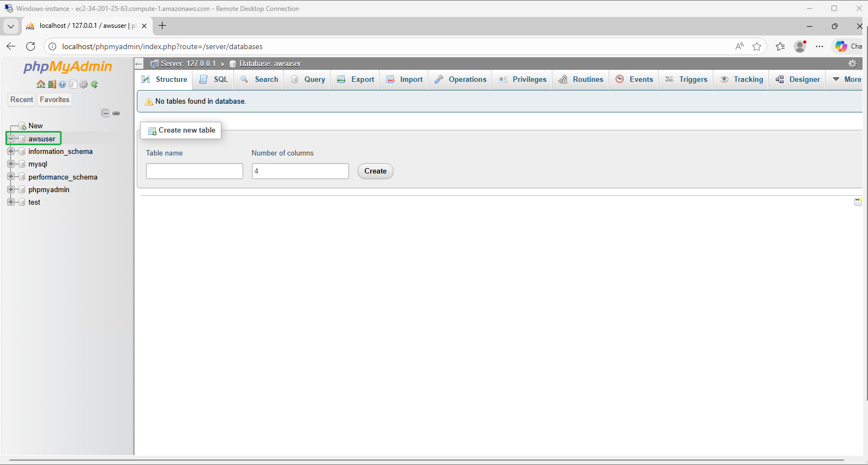This screenshot has height=465, width=868.
Task: Open the Operations tab
Action: click(460, 79)
